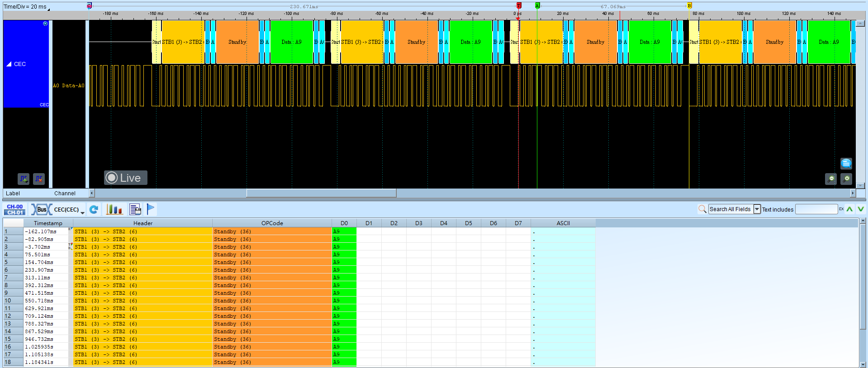Click the Header column header

coord(143,223)
